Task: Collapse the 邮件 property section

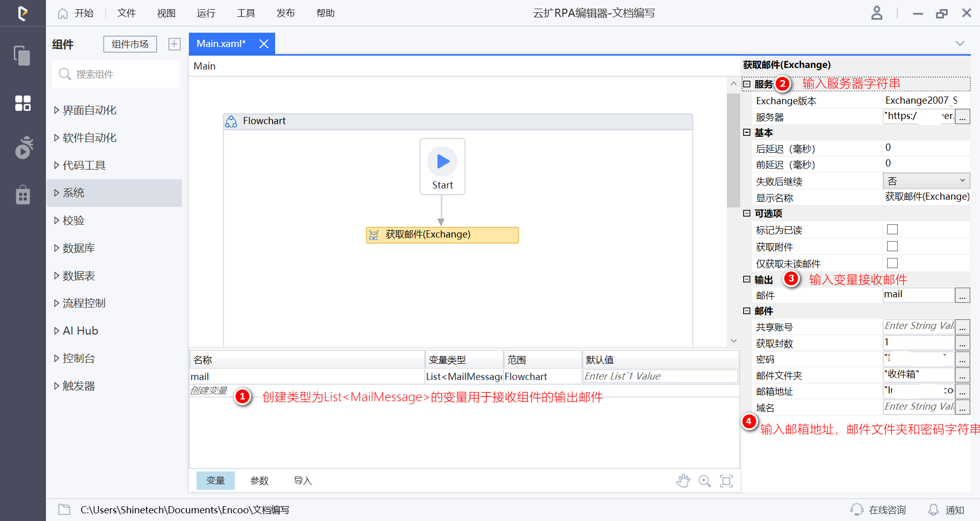Action: point(747,311)
